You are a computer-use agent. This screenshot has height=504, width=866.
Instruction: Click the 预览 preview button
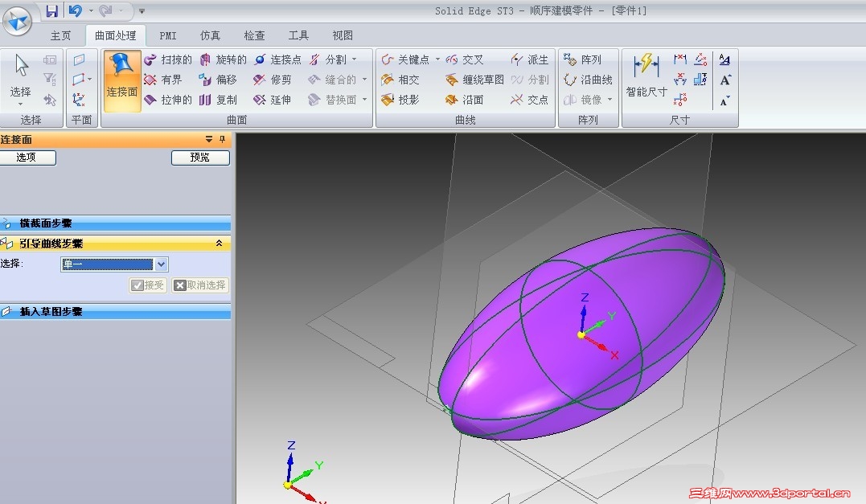pos(200,158)
